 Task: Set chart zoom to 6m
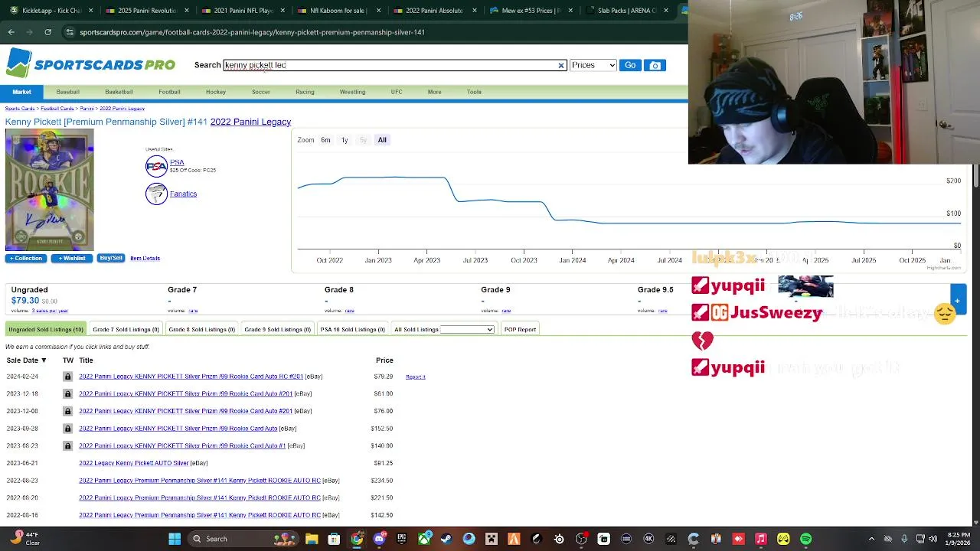[x=325, y=140]
